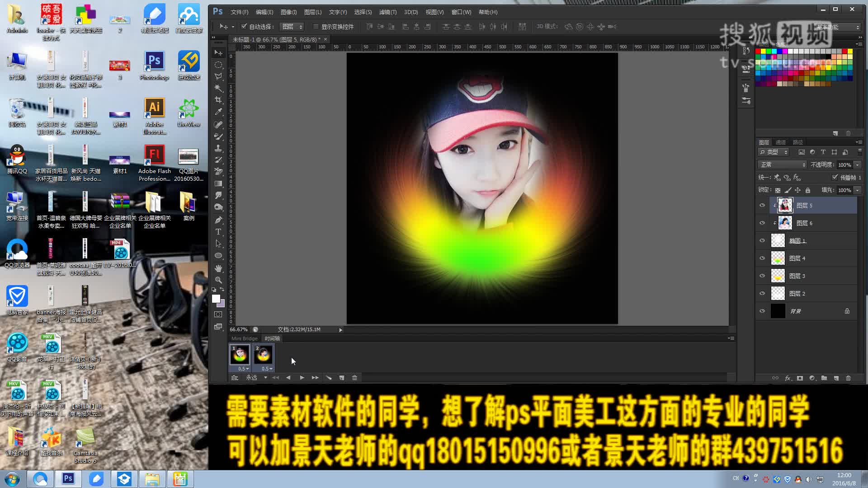The image size is (868, 488).
Task: Open the 滤镜(T) menu
Action: 387,12
